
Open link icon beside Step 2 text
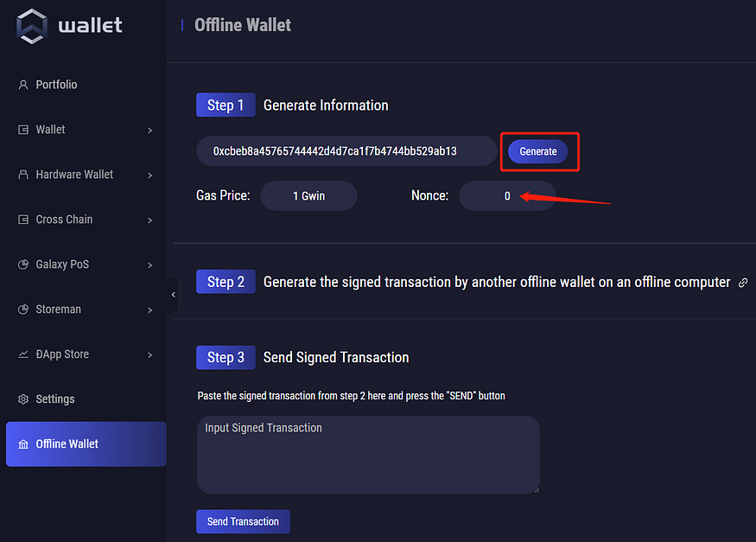coord(743,283)
